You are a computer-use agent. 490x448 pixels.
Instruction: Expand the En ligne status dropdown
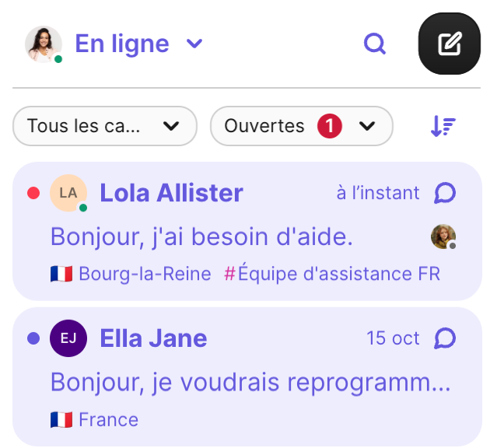coord(194,44)
